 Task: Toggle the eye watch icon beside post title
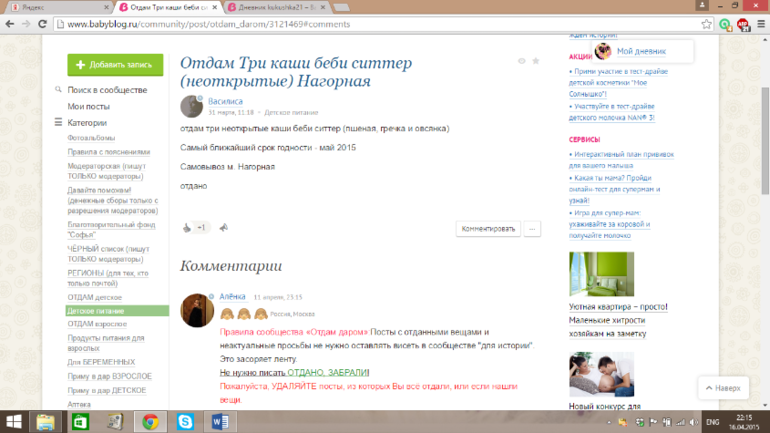pos(521,61)
